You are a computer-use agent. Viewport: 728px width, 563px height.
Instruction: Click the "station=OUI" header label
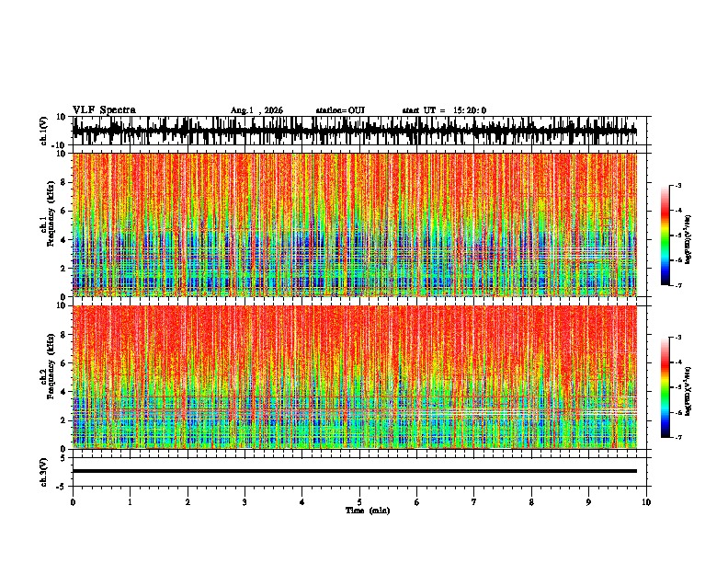click(x=340, y=110)
